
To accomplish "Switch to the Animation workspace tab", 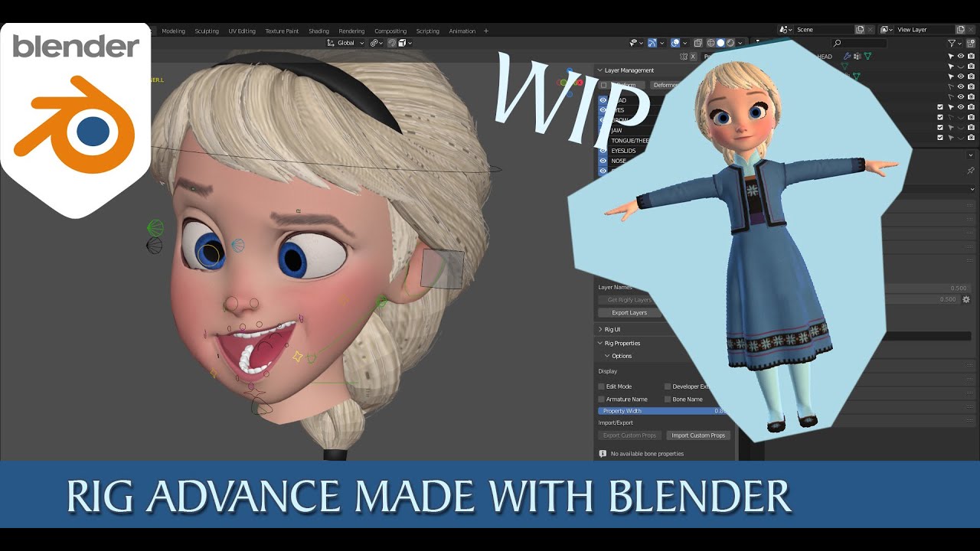I will tap(462, 31).
